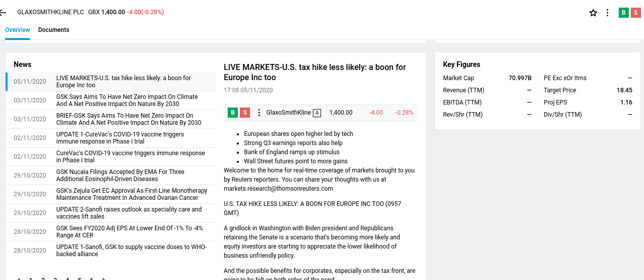Viewport: 644px width, 280px height.
Task: Click the article headline 'LIVE MARKETS-U.S. tax hike less likely'
Action: coord(315,73)
